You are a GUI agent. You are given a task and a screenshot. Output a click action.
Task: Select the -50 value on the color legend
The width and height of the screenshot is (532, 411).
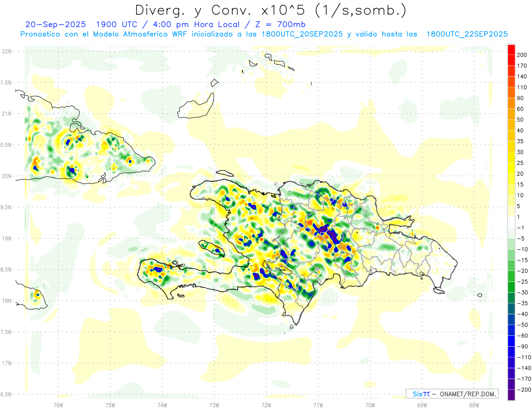[523, 325]
